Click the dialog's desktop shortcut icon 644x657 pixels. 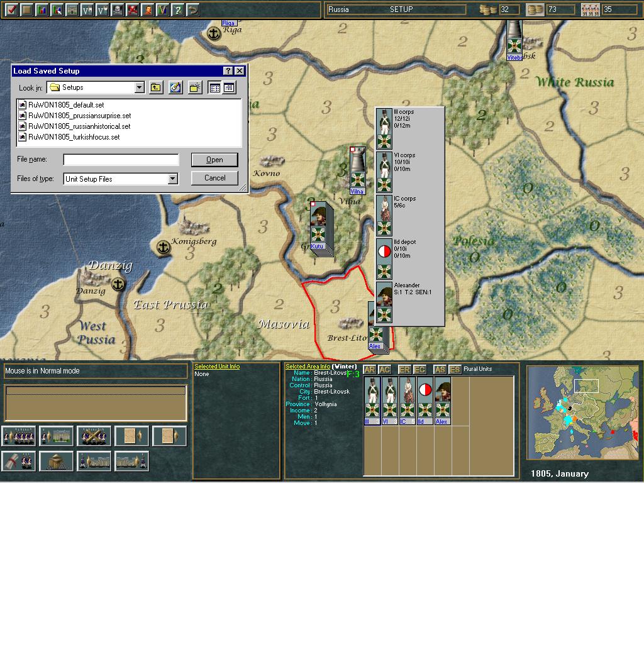tap(175, 87)
